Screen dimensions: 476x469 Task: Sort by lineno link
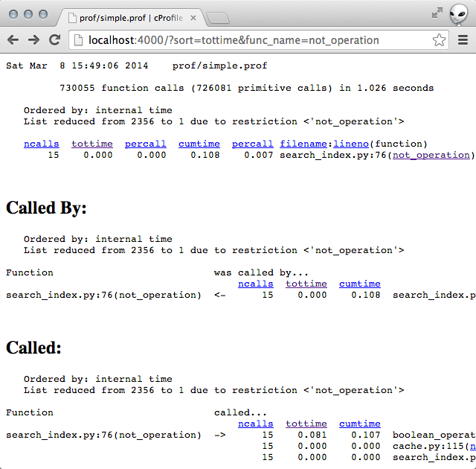click(351, 144)
